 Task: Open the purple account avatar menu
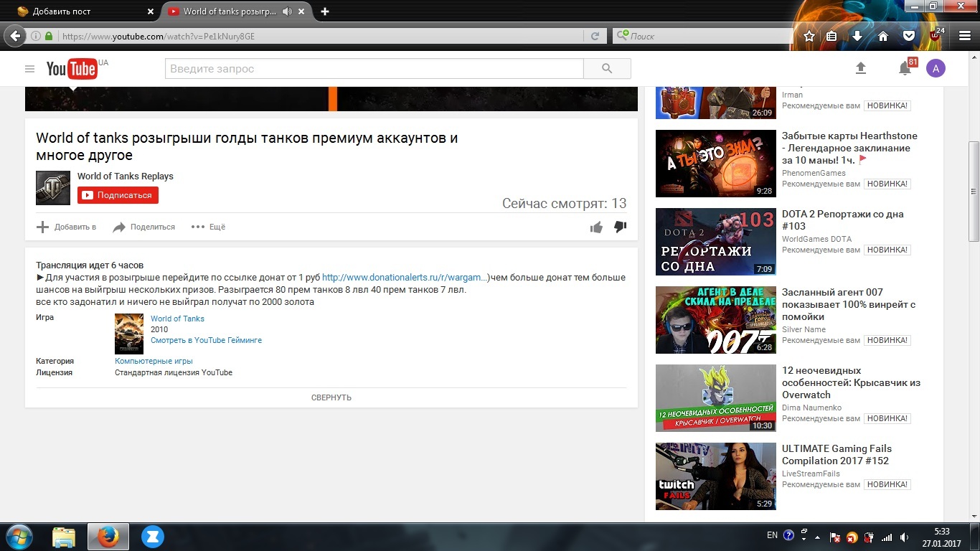pos(936,68)
